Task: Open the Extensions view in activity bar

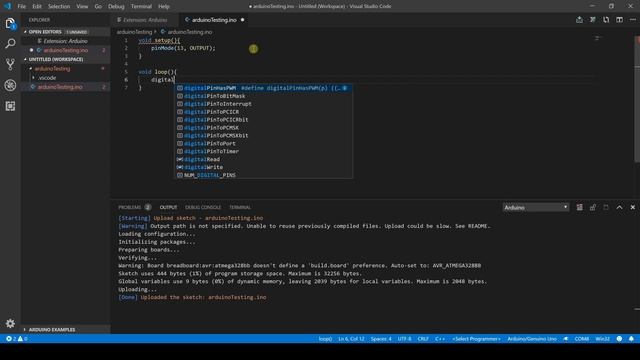Action: [10, 106]
